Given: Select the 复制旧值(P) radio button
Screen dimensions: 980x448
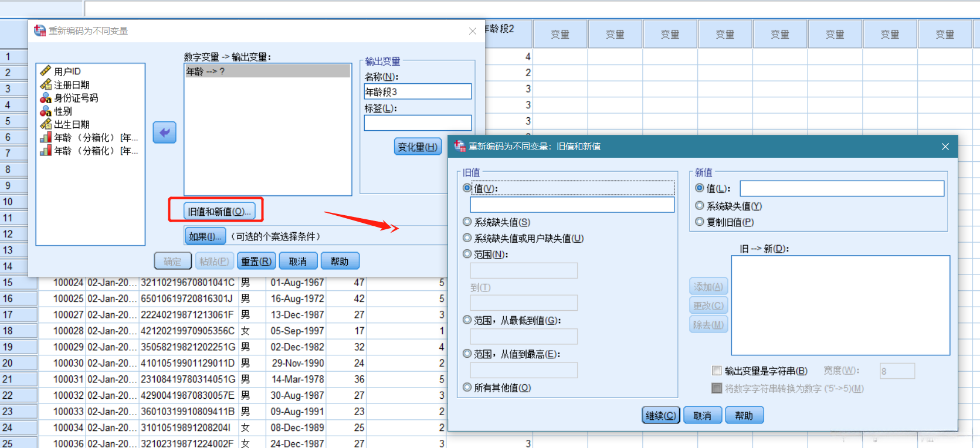Looking at the screenshot, I should [699, 222].
